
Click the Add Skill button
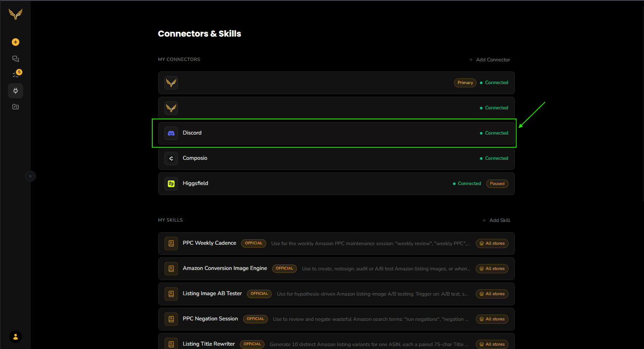point(496,220)
